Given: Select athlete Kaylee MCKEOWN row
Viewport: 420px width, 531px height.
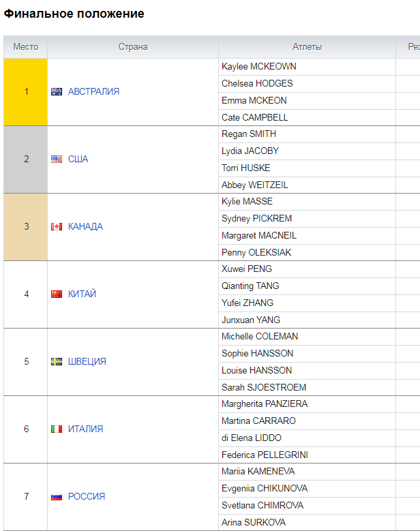Looking at the screenshot, I should (307, 67).
